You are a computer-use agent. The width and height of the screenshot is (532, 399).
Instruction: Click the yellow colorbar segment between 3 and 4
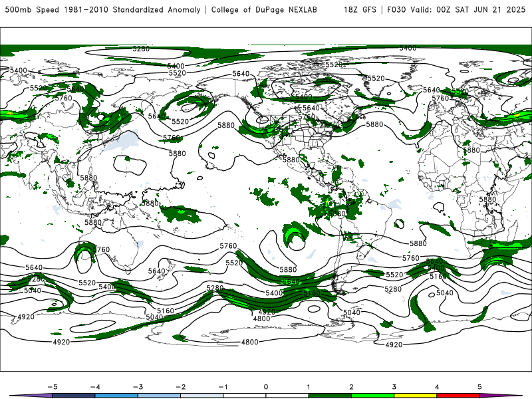(x=416, y=396)
